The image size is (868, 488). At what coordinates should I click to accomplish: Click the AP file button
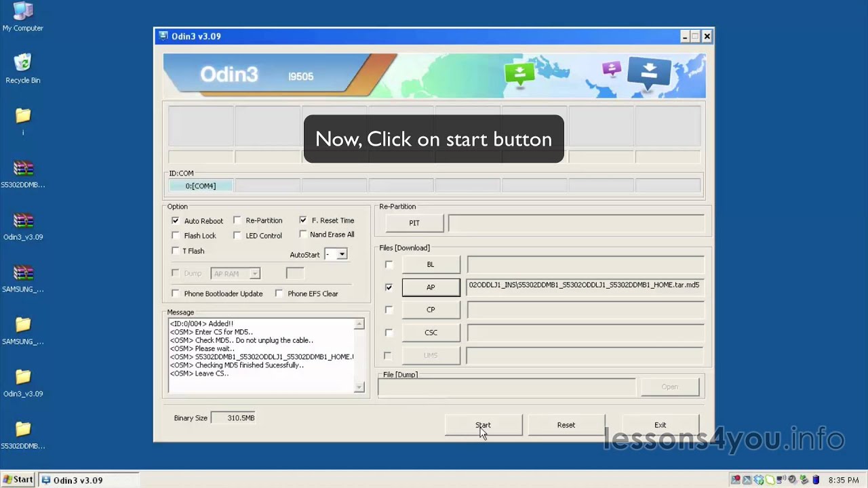coord(431,287)
